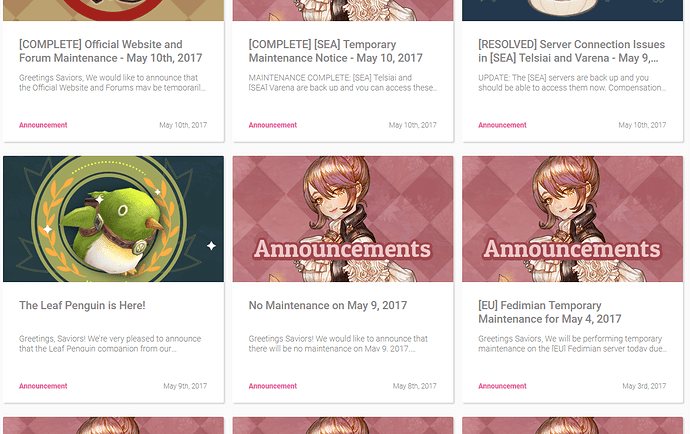Screen dimensions: 690x434
Task: Click Announcement tag under SEA Temporary Maintenance post
Action: point(273,125)
